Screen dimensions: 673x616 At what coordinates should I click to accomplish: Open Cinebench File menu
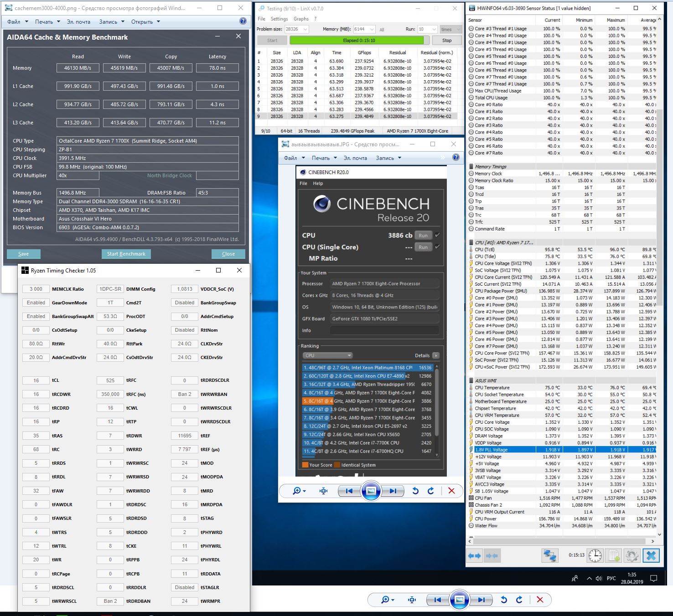tap(303, 183)
